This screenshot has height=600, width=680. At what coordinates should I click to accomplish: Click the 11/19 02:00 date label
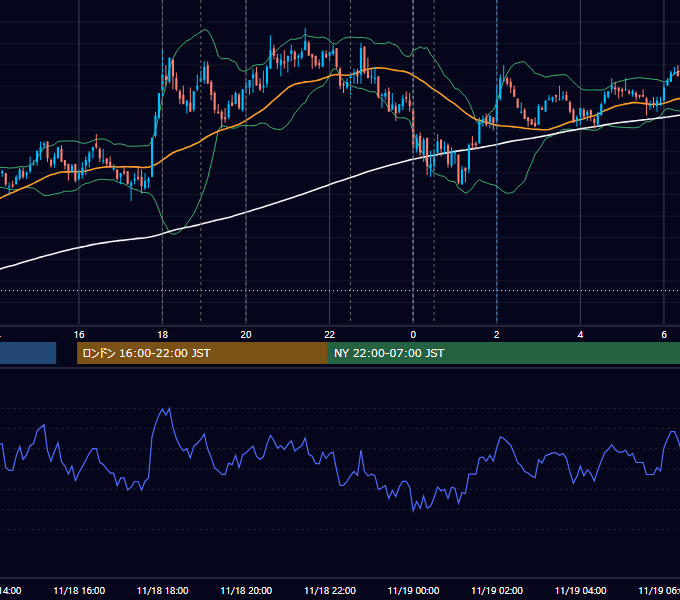click(497, 590)
